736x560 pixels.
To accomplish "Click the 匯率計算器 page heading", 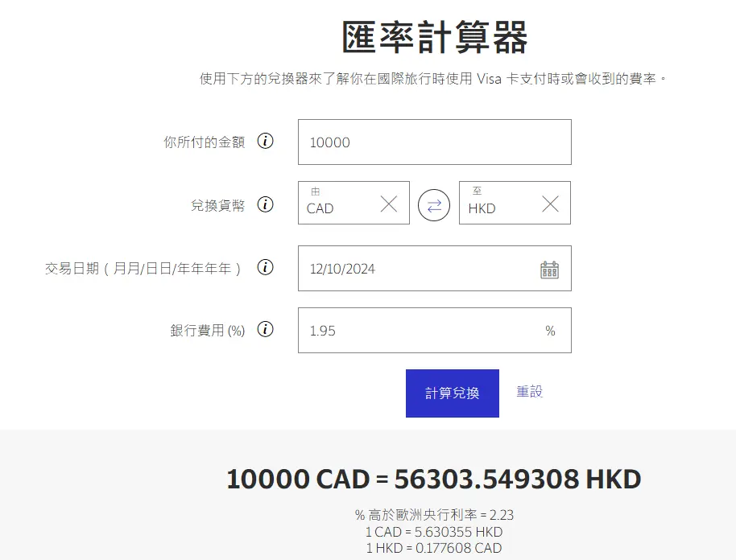I will click(x=435, y=37).
